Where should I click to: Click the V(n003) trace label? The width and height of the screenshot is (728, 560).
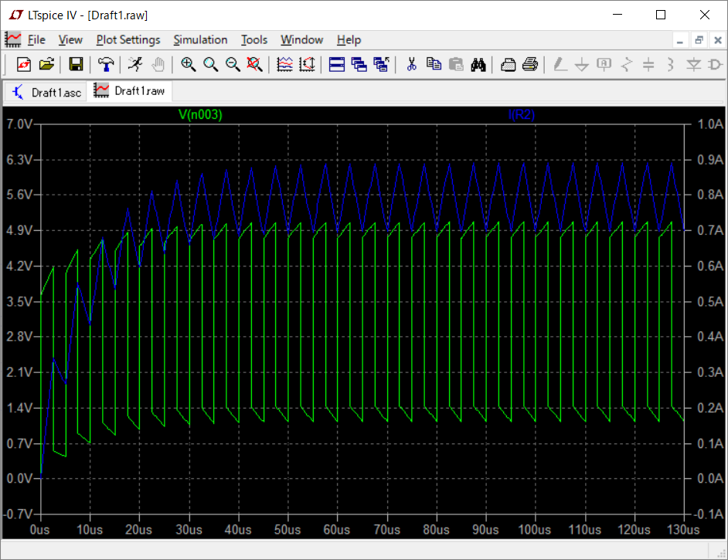(x=201, y=114)
